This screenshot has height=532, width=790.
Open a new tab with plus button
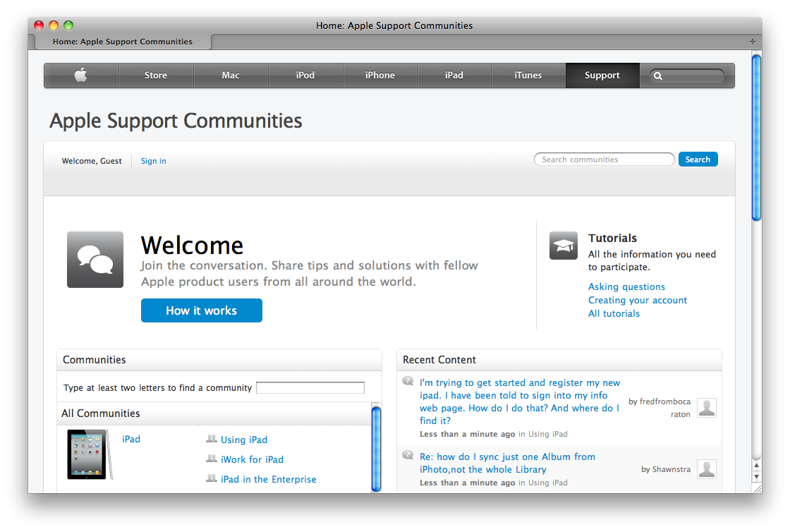pos(752,42)
